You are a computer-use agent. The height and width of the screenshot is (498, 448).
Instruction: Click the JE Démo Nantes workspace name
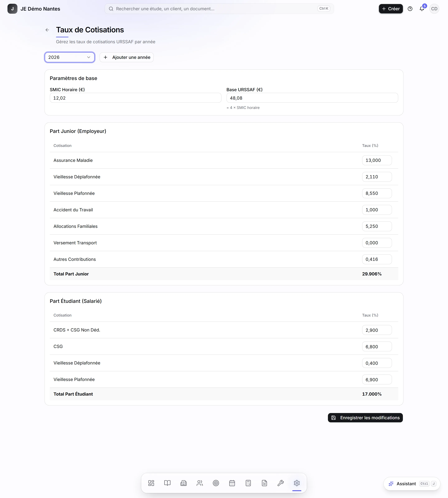(40, 9)
